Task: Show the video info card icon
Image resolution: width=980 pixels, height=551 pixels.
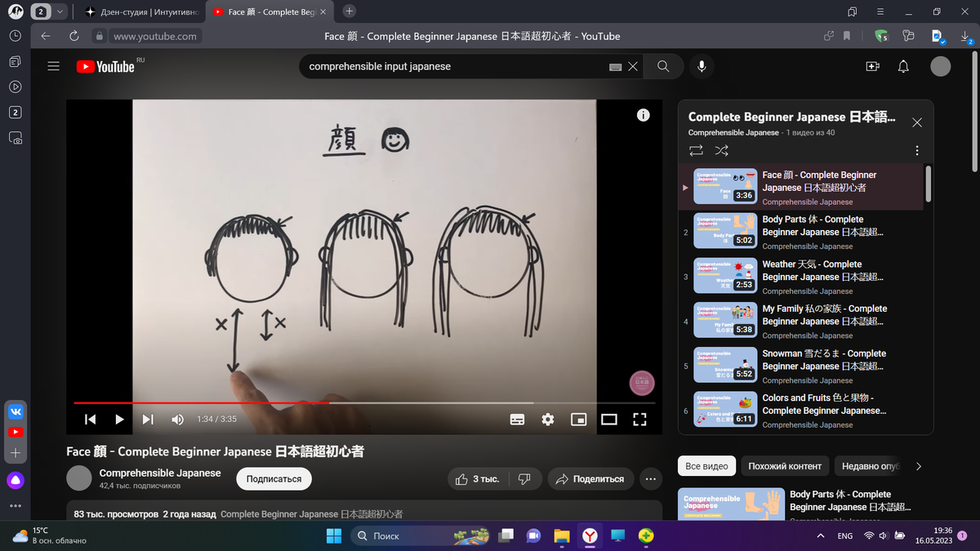Action: coord(644,115)
